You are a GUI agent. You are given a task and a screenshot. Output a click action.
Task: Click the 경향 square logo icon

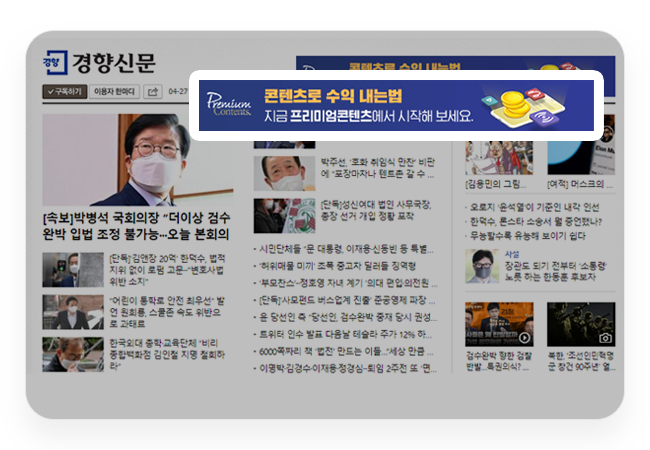(55, 63)
